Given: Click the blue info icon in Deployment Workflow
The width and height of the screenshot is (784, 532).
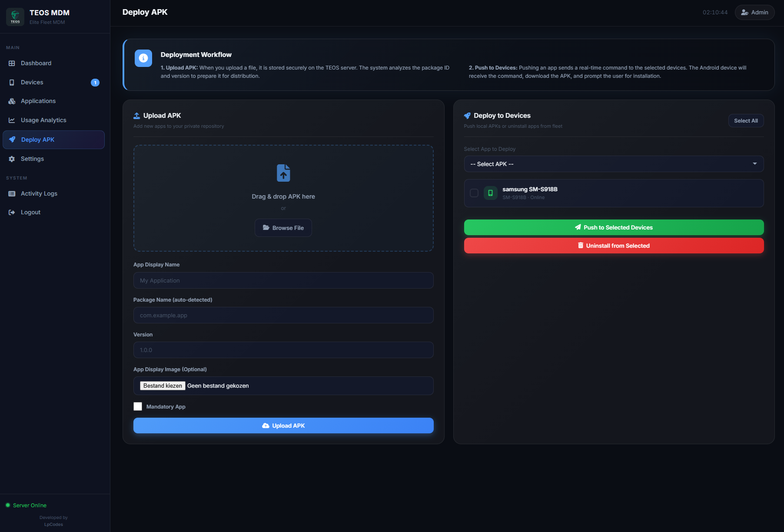Looking at the screenshot, I should point(143,58).
